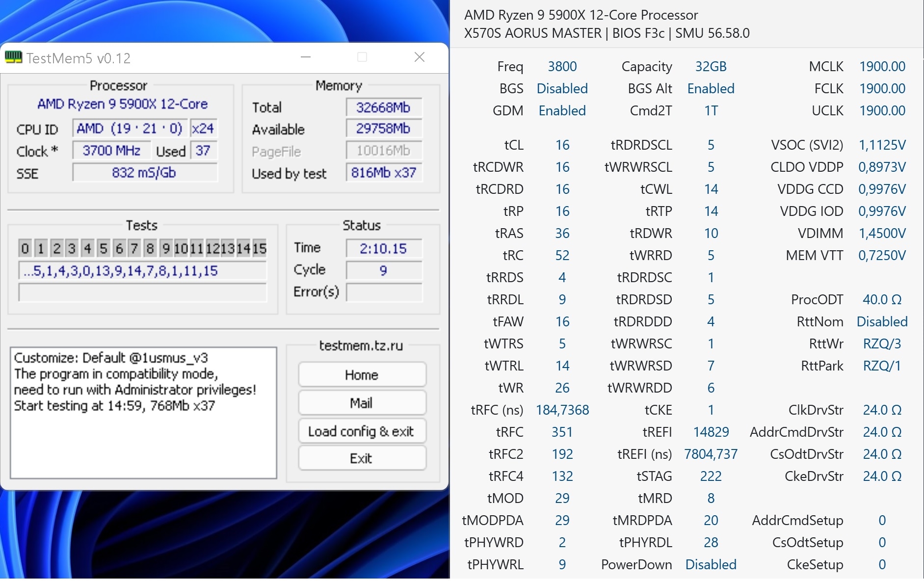
Task: Select test number 15 box
Action: [x=260, y=249]
